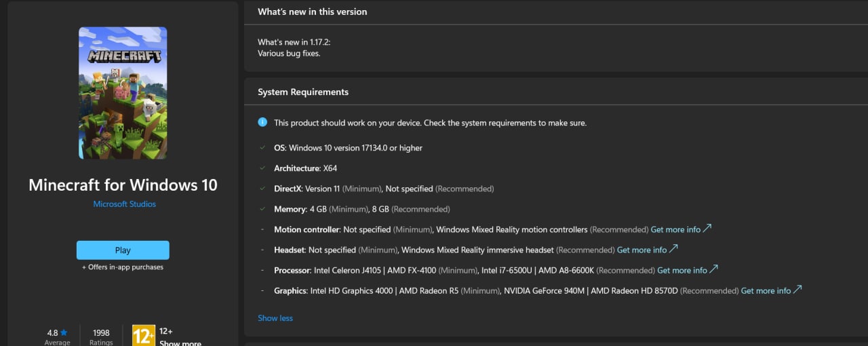
Task: Click the external arrow icon on Processor row
Action: [713, 269]
